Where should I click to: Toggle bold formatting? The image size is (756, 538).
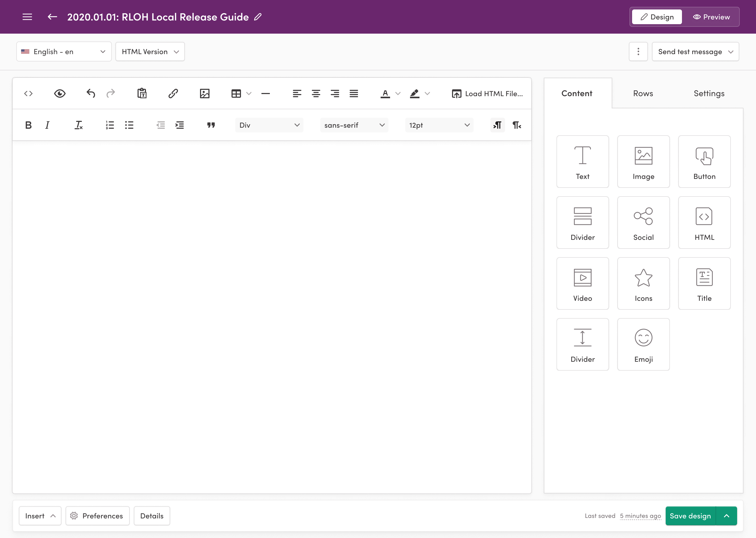point(28,125)
